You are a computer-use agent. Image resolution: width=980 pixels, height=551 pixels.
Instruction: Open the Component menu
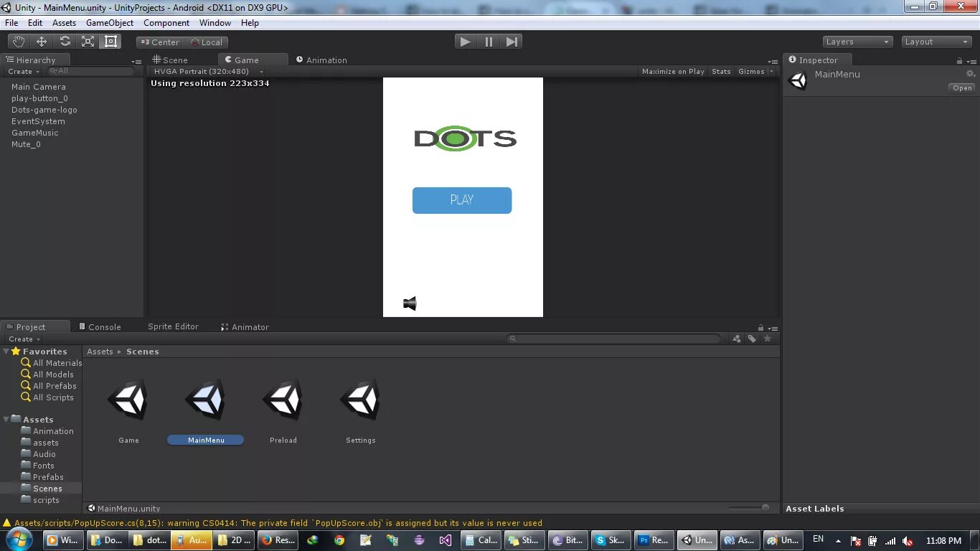166,23
